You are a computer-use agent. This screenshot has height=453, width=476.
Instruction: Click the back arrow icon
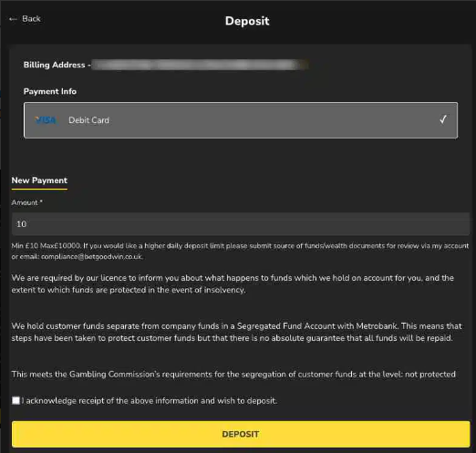tap(13, 19)
